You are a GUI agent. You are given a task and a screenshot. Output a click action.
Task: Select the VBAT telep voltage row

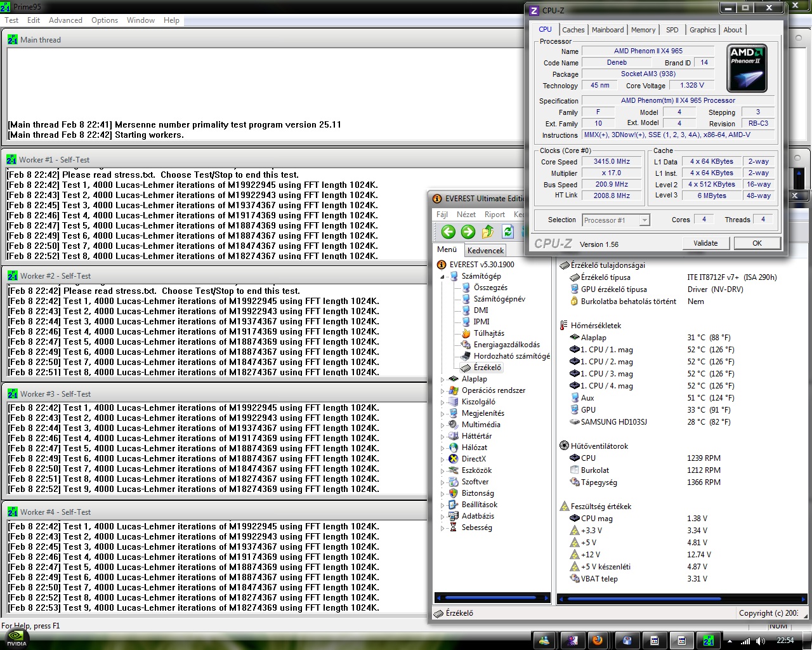pos(639,579)
